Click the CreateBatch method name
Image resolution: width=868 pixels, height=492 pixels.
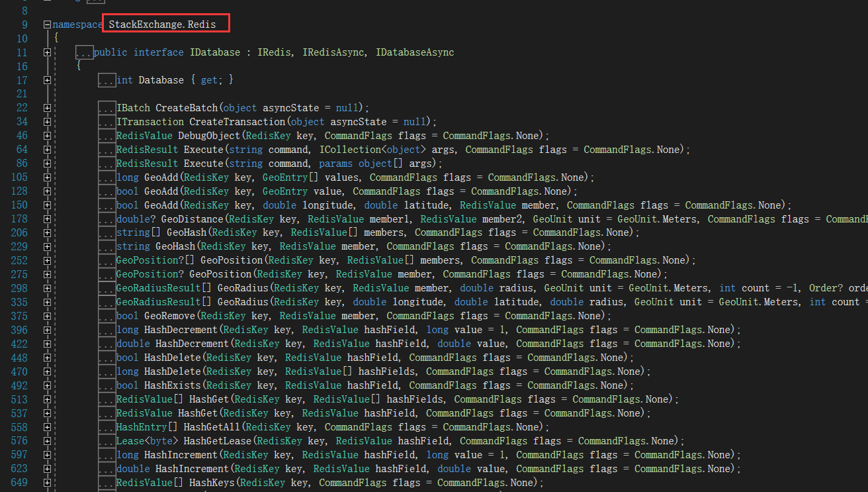186,108
